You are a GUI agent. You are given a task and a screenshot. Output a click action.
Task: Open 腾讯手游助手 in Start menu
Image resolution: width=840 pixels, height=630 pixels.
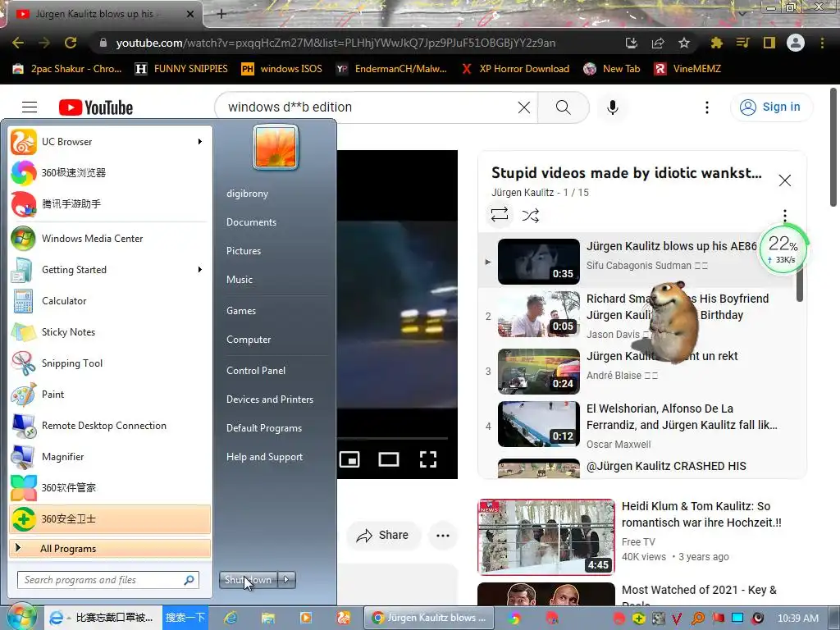pyautogui.click(x=110, y=204)
